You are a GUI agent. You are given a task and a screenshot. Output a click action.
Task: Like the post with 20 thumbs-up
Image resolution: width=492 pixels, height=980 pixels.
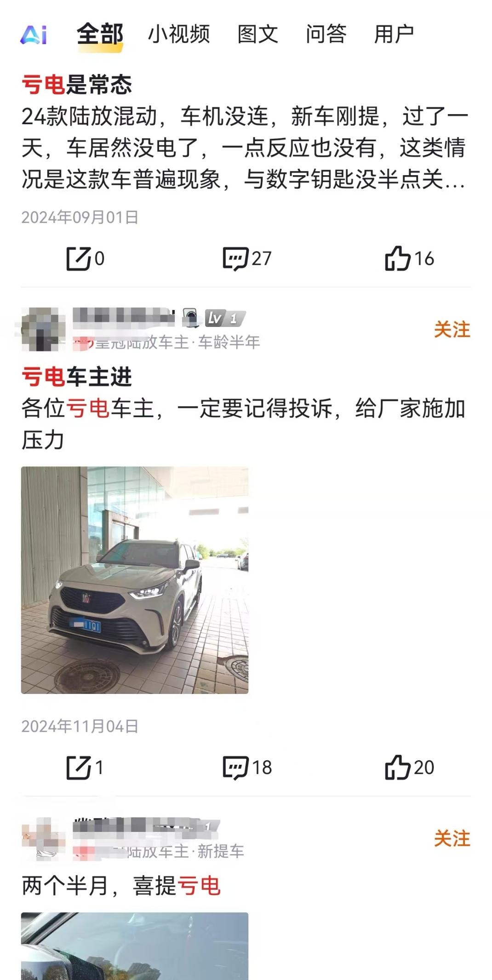[397, 767]
